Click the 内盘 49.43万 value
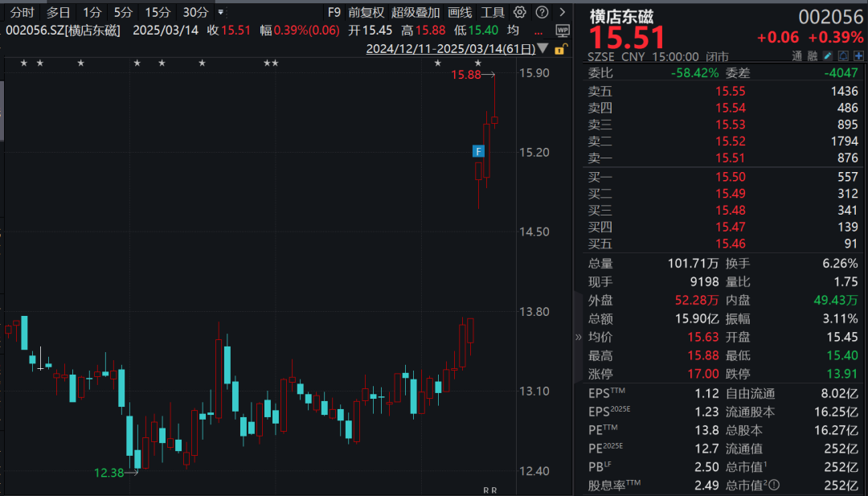The image size is (868, 496). point(835,300)
